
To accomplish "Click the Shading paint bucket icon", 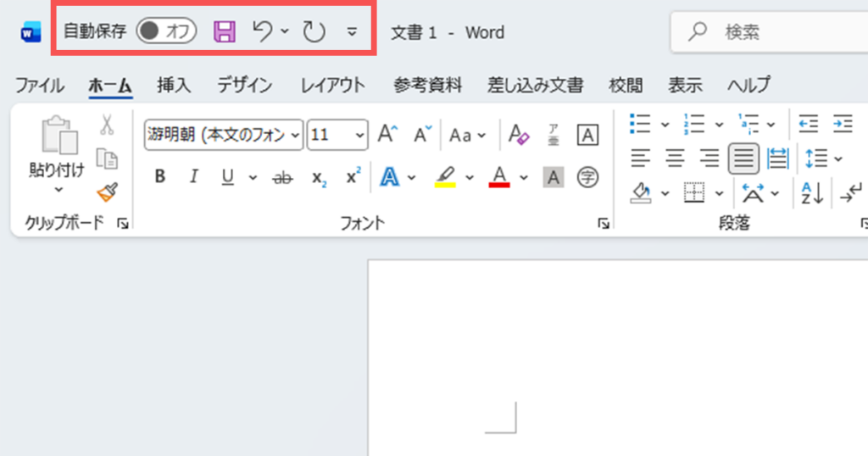I will tap(641, 193).
